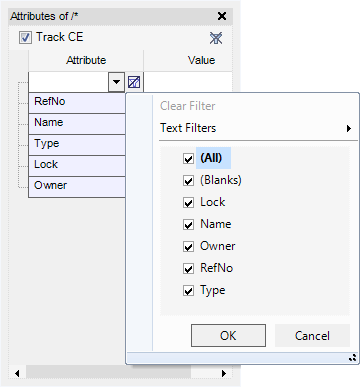Click the Attribute column header
Image resolution: width=360 pixels, height=387 pixels.
(86, 60)
